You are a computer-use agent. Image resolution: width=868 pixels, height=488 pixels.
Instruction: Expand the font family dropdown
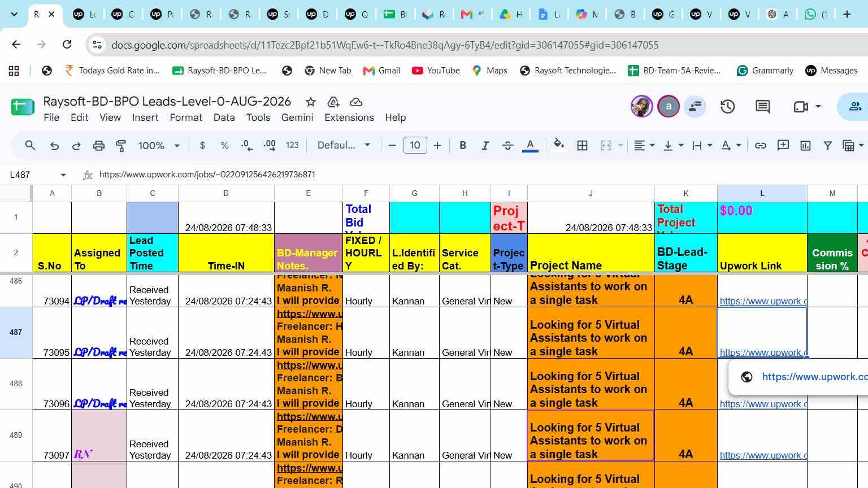point(344,146)
